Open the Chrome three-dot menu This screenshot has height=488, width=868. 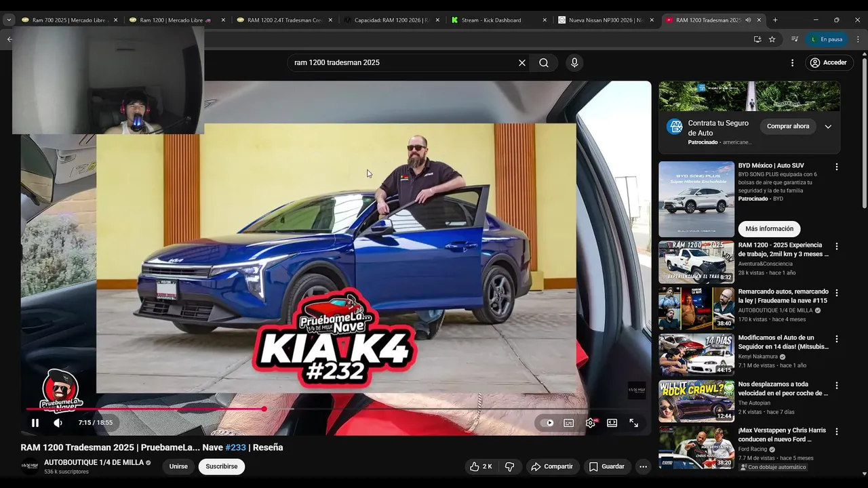[x=858, y=39]
